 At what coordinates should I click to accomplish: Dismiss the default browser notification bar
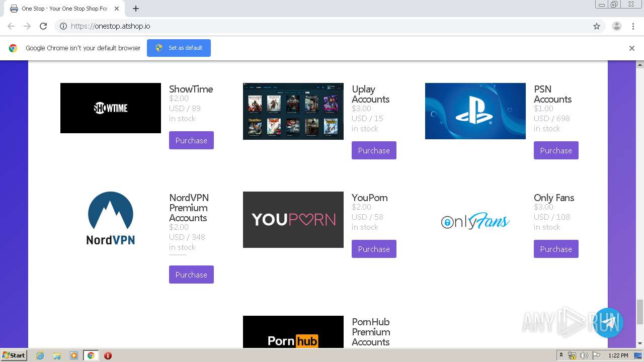pyautogui.click(x=632, y=48)
